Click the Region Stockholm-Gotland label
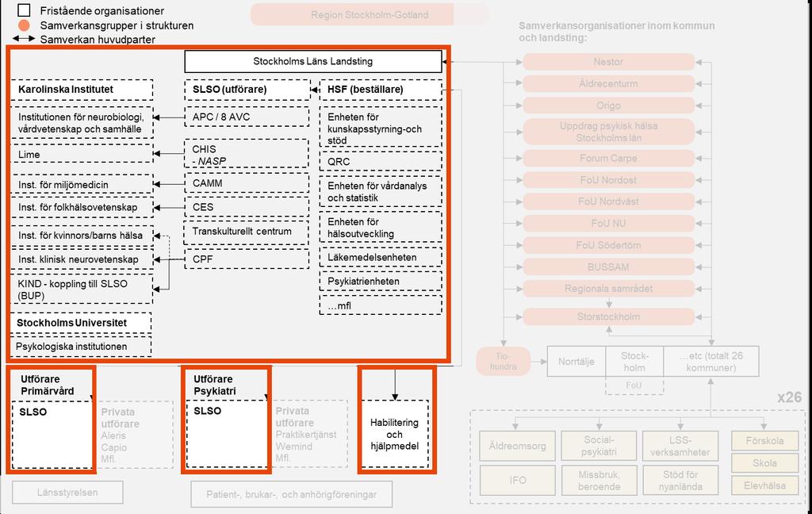This screenshot has width=812, height=514. (370, 14)
